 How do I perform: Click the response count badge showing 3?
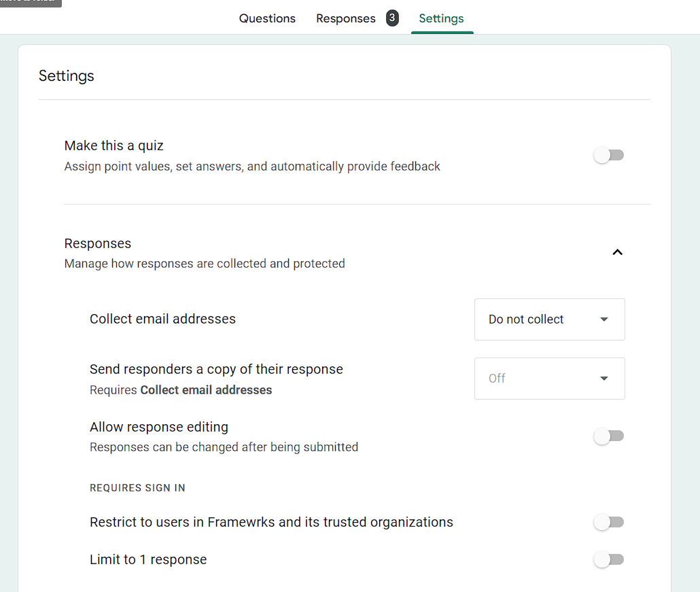coord(392,18)
